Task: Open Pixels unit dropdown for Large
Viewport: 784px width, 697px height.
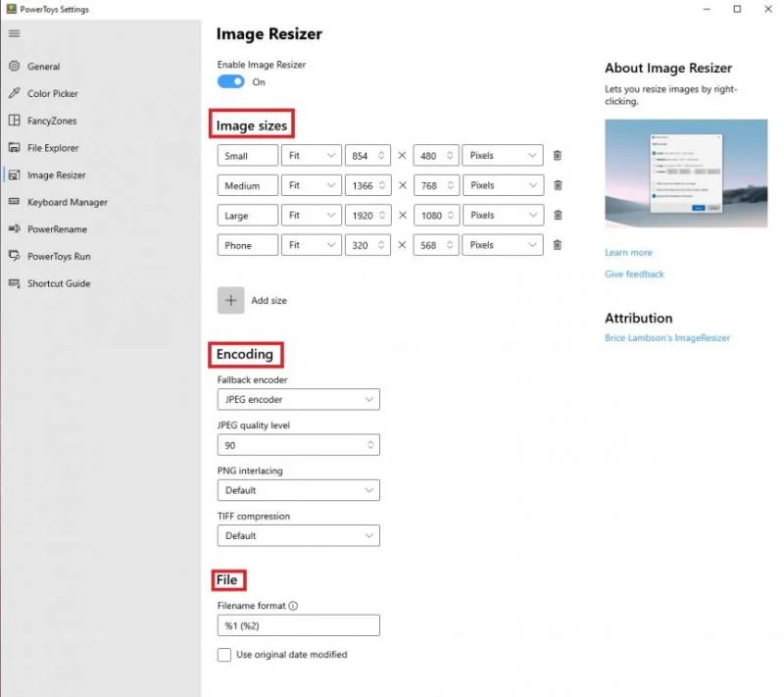Action: (x=503, y=215)
